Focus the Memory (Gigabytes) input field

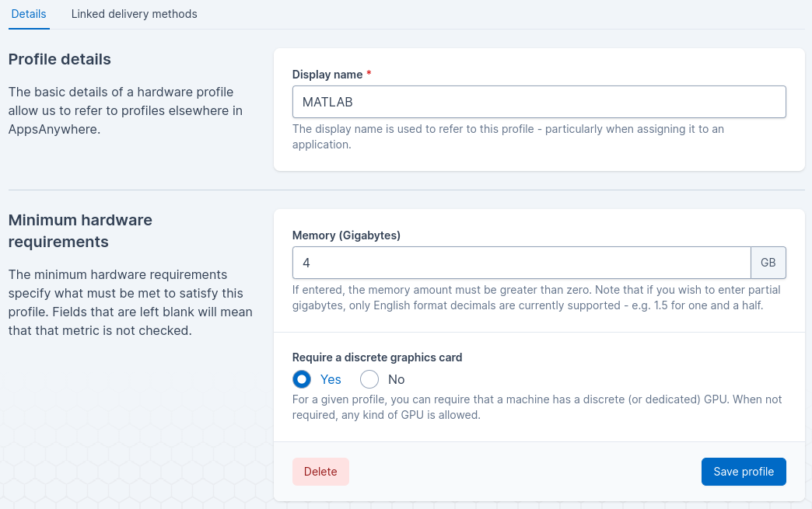(521, 263)
